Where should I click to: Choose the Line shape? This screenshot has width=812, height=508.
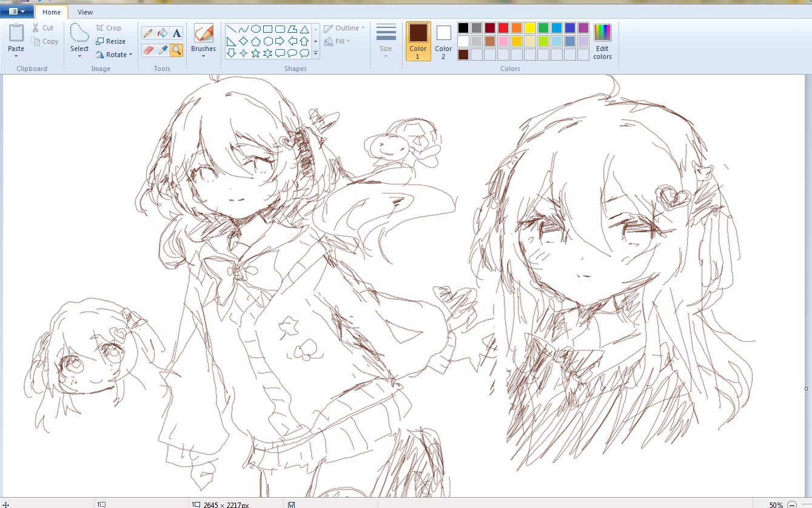pyautogui.click(x=231, y=29)
